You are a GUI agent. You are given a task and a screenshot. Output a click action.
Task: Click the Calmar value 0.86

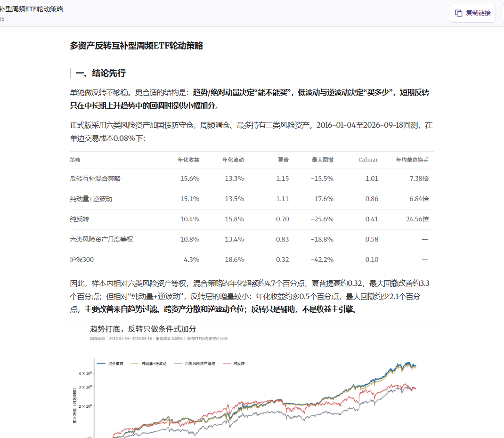click(372, 199)
